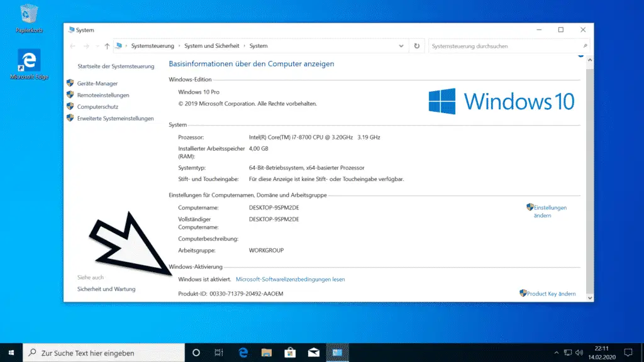Click the System und Sicherheit breadcrumb
Screen dimensions: 644x362
point(211,46)
